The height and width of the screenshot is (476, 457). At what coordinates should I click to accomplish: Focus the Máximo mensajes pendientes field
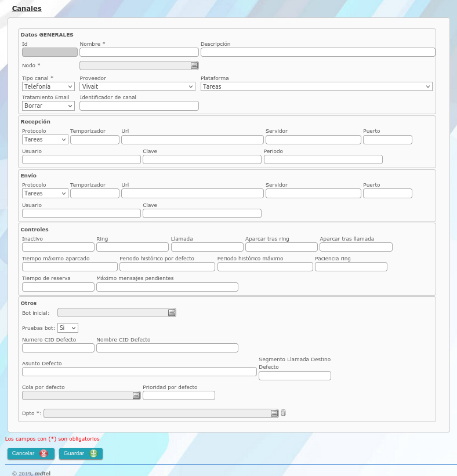pos(167,287)
